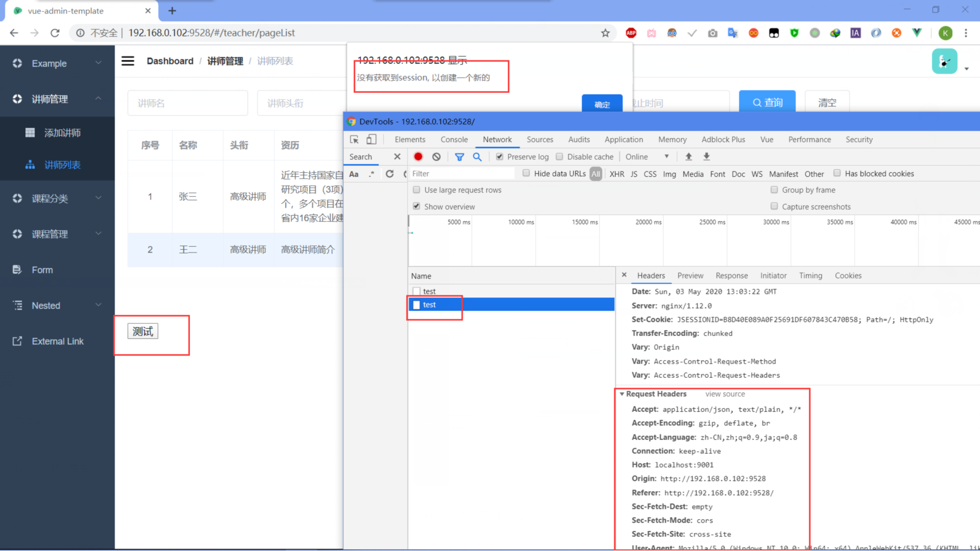
Task: Bookmark the page with the star icon
Action: point(606,33)
